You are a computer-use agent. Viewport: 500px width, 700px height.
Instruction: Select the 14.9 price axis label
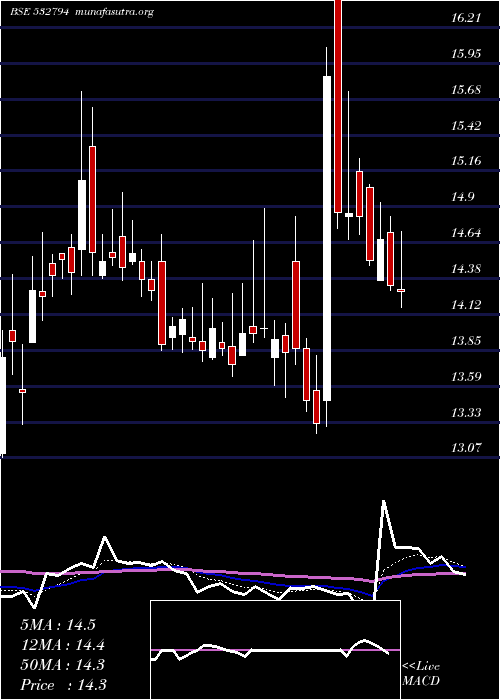click(x=462, y=197)
